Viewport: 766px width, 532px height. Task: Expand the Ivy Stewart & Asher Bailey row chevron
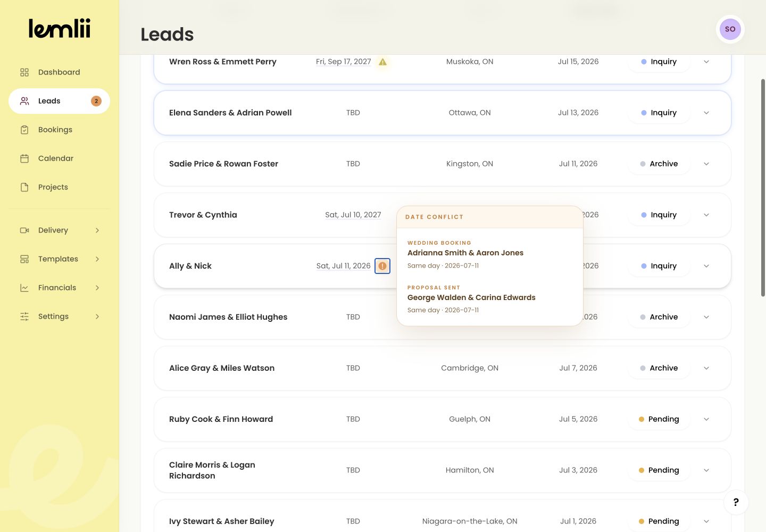706,521
